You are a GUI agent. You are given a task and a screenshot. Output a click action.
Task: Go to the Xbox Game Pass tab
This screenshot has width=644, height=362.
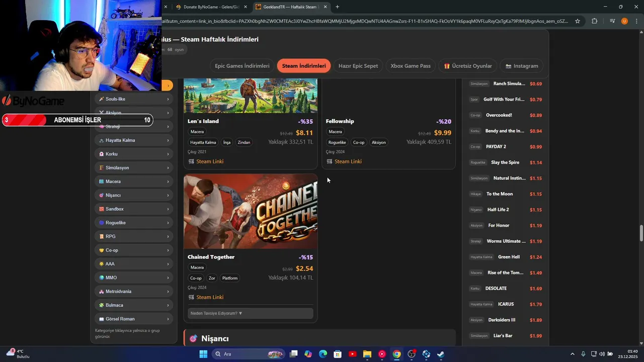click(411, 66)
